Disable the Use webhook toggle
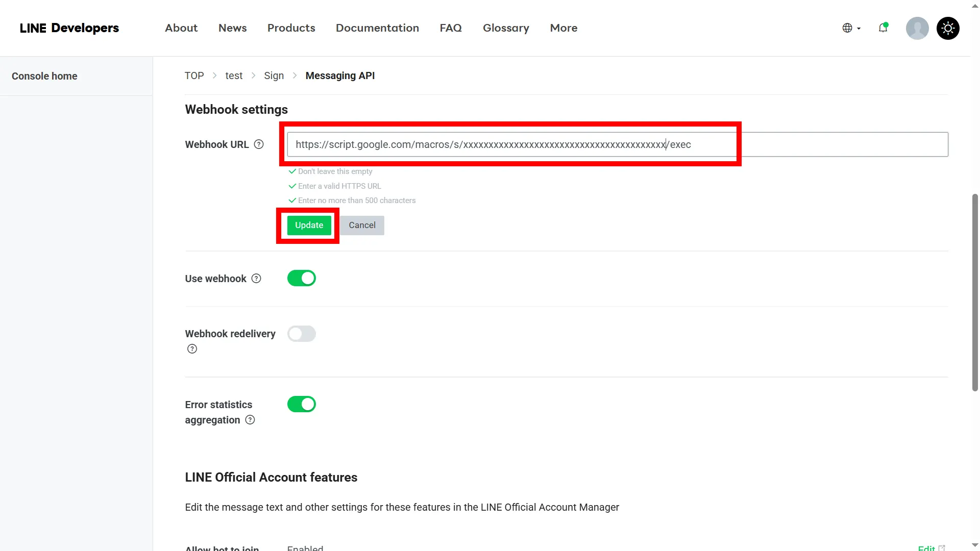 click(x=301, y=278)
